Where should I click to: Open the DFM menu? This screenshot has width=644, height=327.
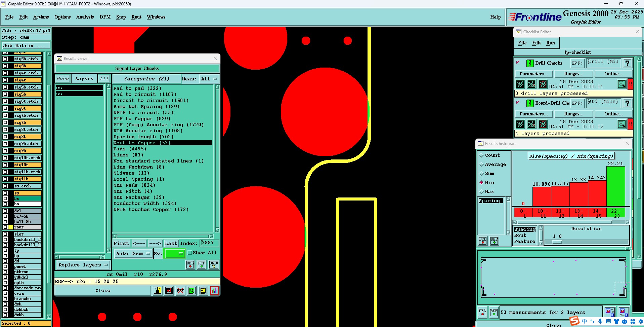105,17
